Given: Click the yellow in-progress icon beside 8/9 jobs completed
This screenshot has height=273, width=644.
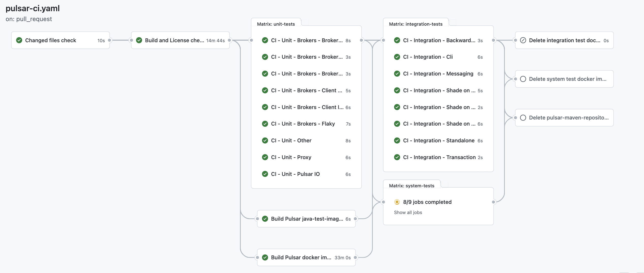Looking at the screenshot, I should pos(397,202).
